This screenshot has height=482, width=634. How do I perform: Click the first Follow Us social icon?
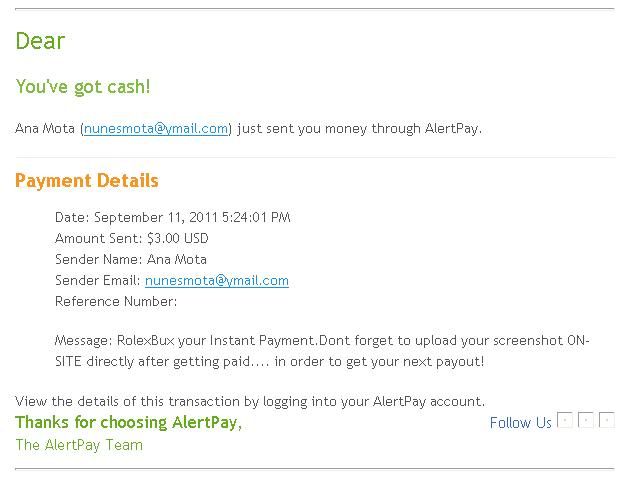tap(565, 420)
